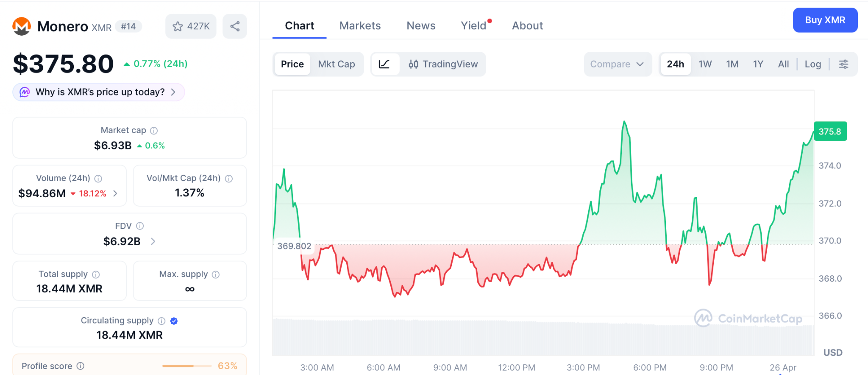The width and height of the screenshot is (868, 375).
Task: Enable Log scale on the chart
Action: (812, 64)
